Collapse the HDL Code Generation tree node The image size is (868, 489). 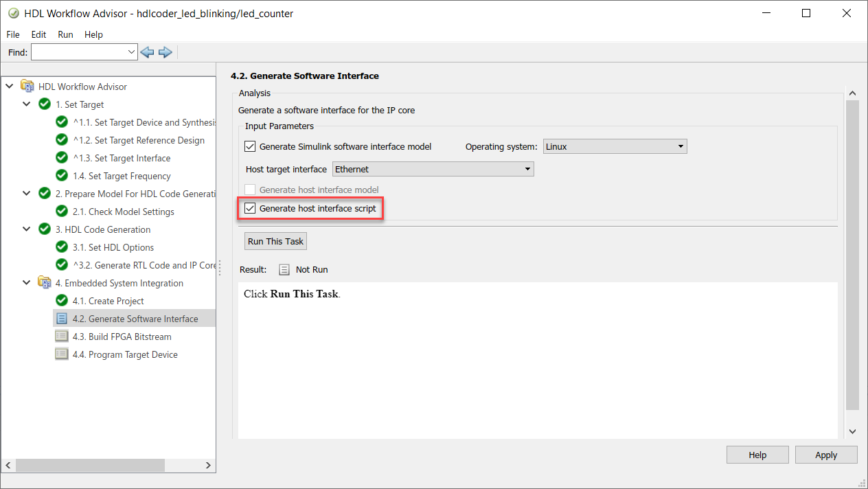click(x=27, y=229)
